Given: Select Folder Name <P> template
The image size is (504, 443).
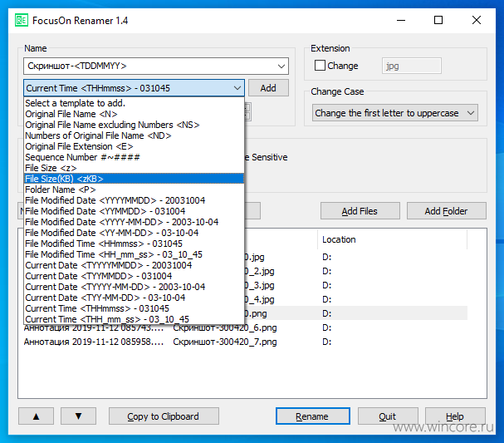Looking at the screenshot, I should coord(134,190).
